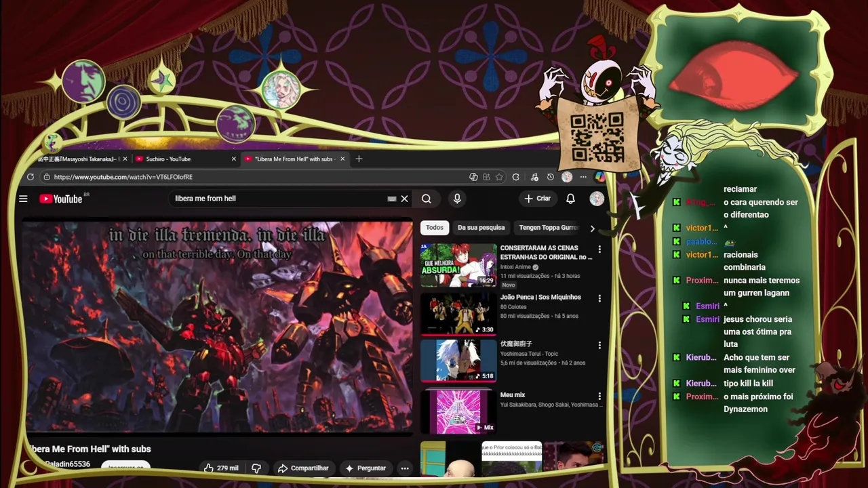868x488 pixels.
Task: Open the media control music icon in toolbar
Action: (534, 177)
